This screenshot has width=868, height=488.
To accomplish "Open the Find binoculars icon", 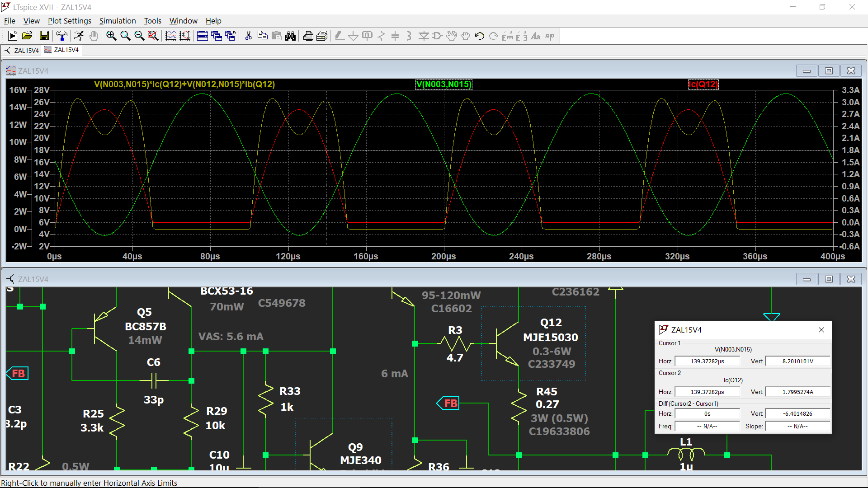I will pyautogui.click(x=290, y=36).
